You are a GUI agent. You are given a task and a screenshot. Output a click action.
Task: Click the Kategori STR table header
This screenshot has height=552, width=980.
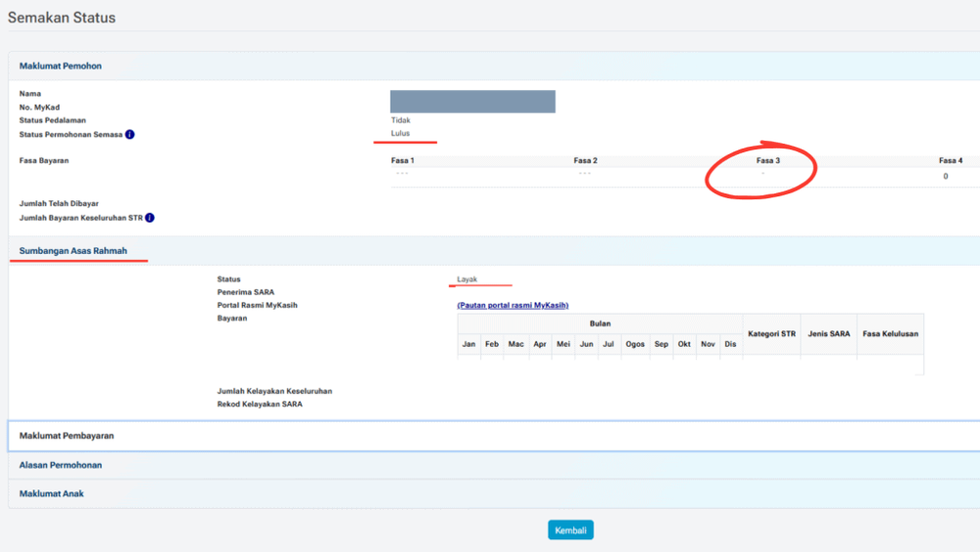772,333
